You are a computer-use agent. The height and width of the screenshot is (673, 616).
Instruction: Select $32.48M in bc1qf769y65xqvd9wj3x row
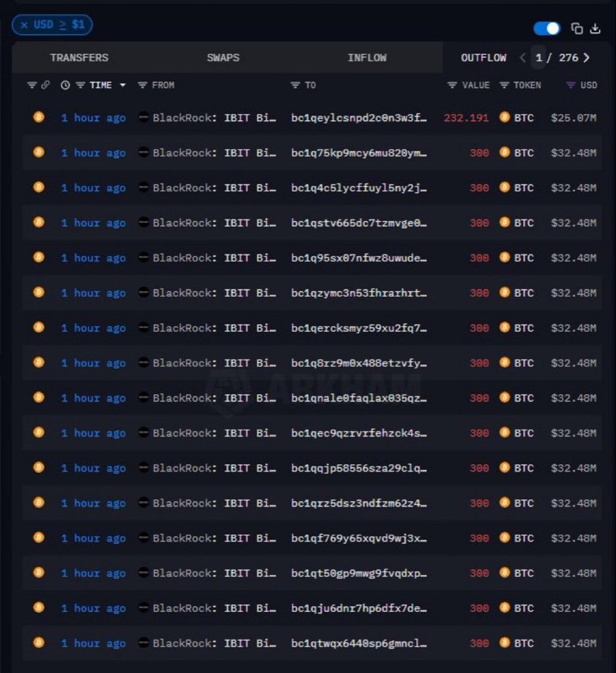point(573,538)
